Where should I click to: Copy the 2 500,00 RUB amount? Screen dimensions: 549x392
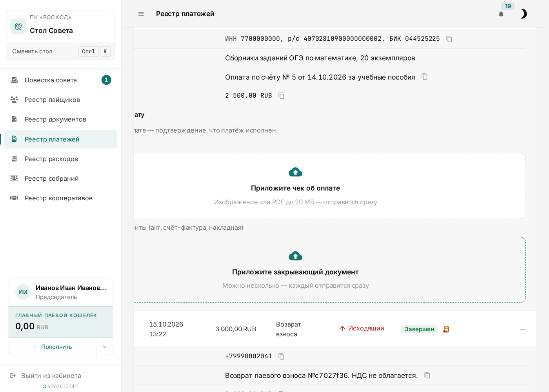click(282, 96)
